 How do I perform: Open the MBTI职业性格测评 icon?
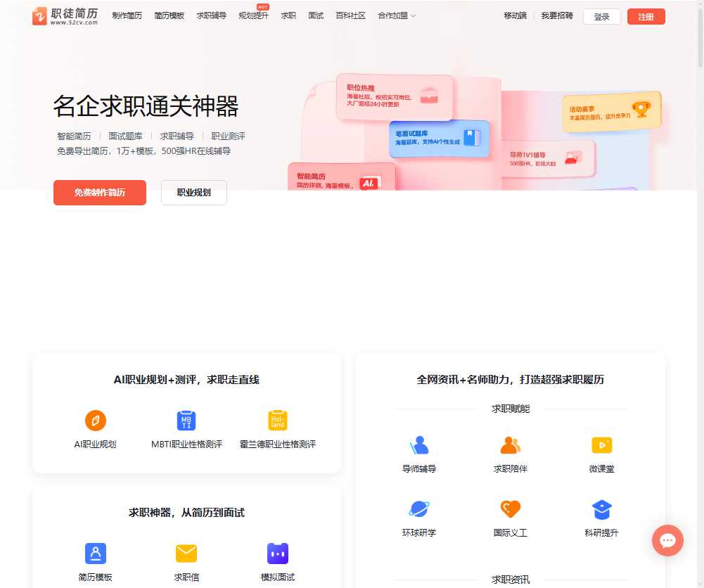pyautogui.click(x=186, y=421)
